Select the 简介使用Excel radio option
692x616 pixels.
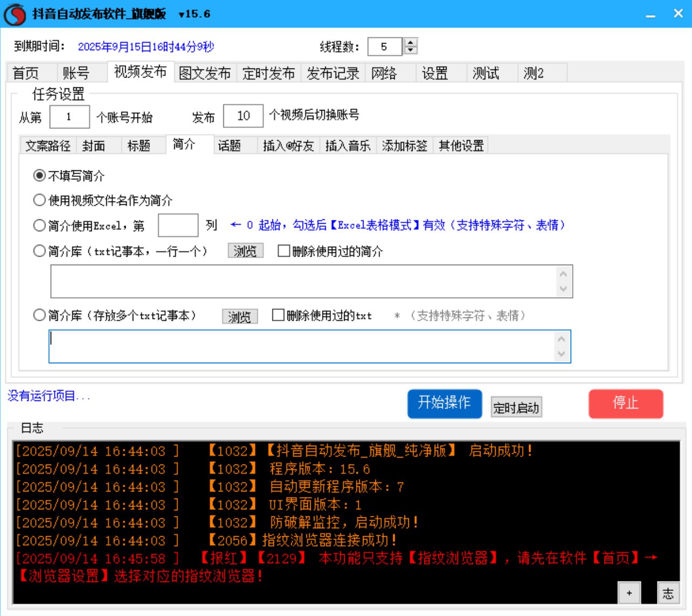click(38, 225)
